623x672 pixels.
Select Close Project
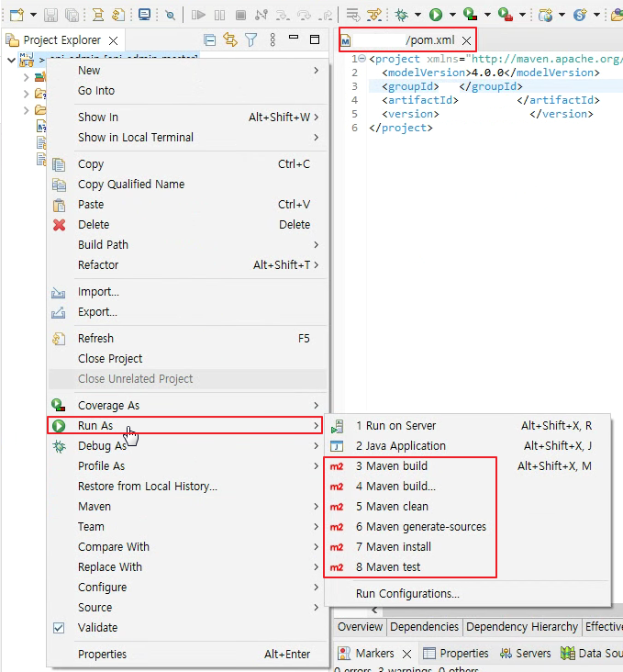[x=187, y=358]
